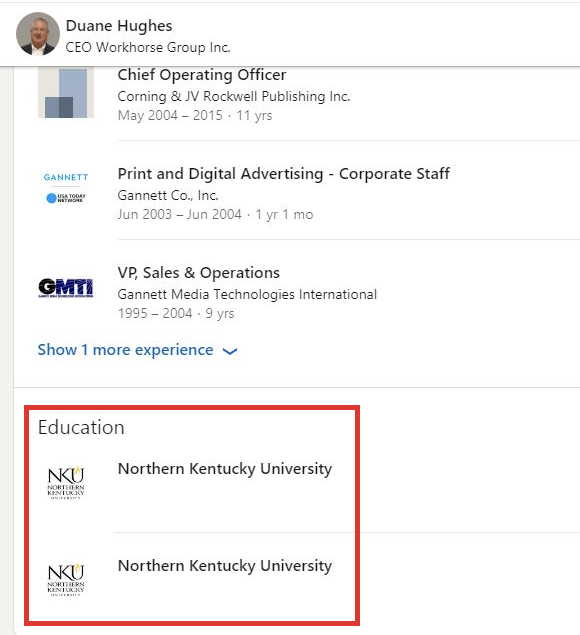The height and width of the screenshot is (635, 580).
Task: Click CEO Workhorse Group Inc. headline
Action: pos(148,47)
